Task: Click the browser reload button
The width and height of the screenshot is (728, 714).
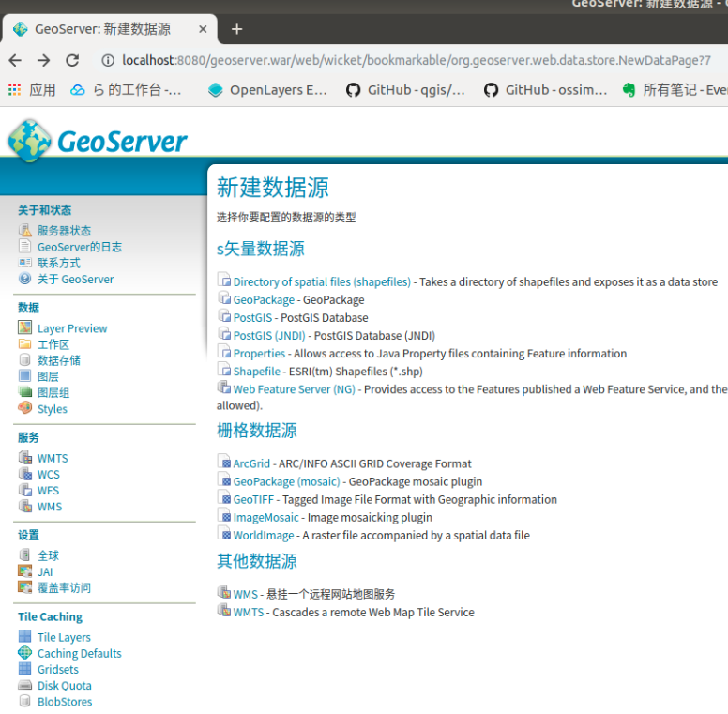Action: pos(72,60)
